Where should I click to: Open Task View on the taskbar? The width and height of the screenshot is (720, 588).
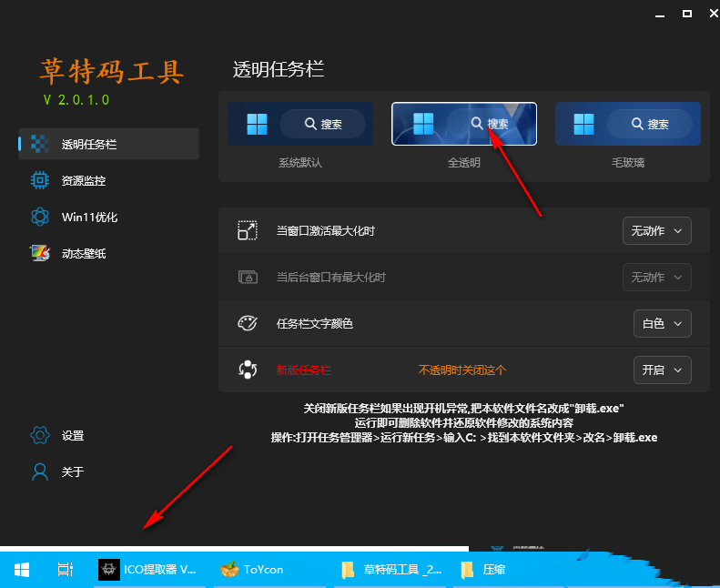[x=66, y=570]
